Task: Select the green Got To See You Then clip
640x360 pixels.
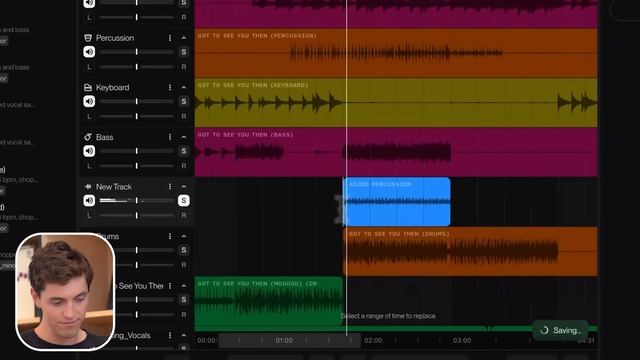Action: point(269,301)
